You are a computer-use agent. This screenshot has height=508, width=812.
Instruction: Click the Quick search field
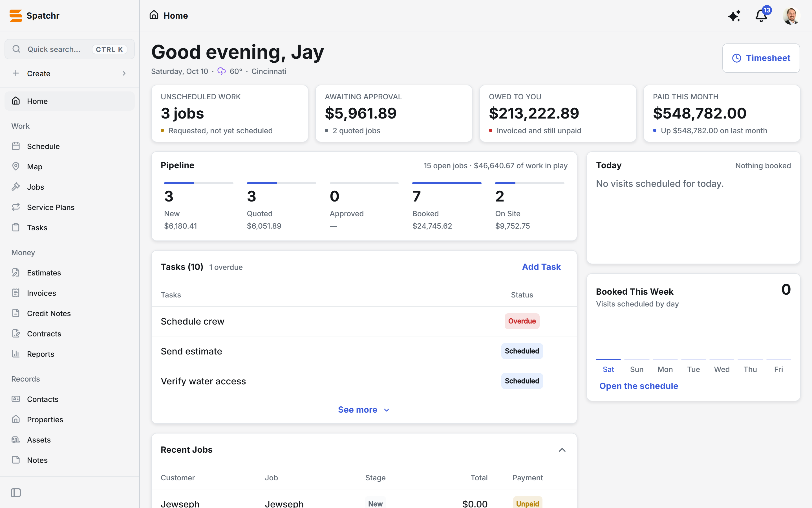[69, 49]
